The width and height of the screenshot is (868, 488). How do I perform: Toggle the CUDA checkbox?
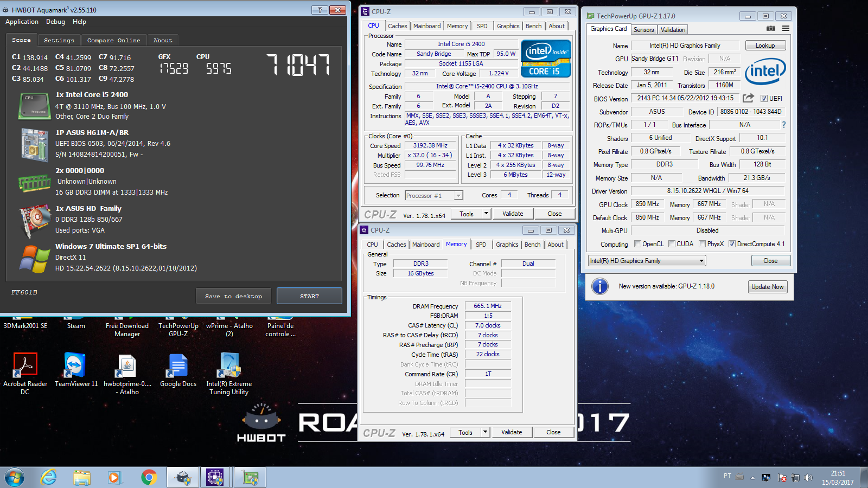click(672, 244)
